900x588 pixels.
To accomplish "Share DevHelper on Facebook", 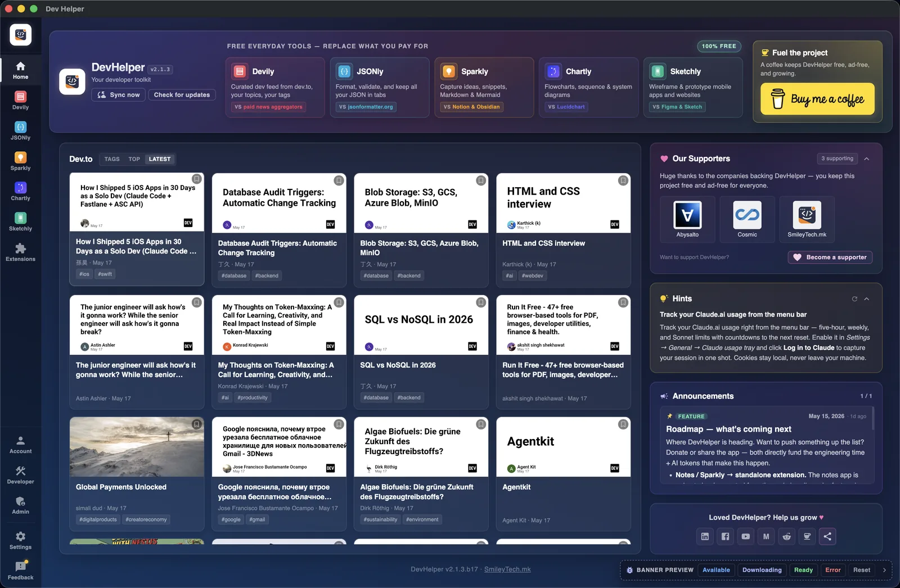I will [725, 536].
